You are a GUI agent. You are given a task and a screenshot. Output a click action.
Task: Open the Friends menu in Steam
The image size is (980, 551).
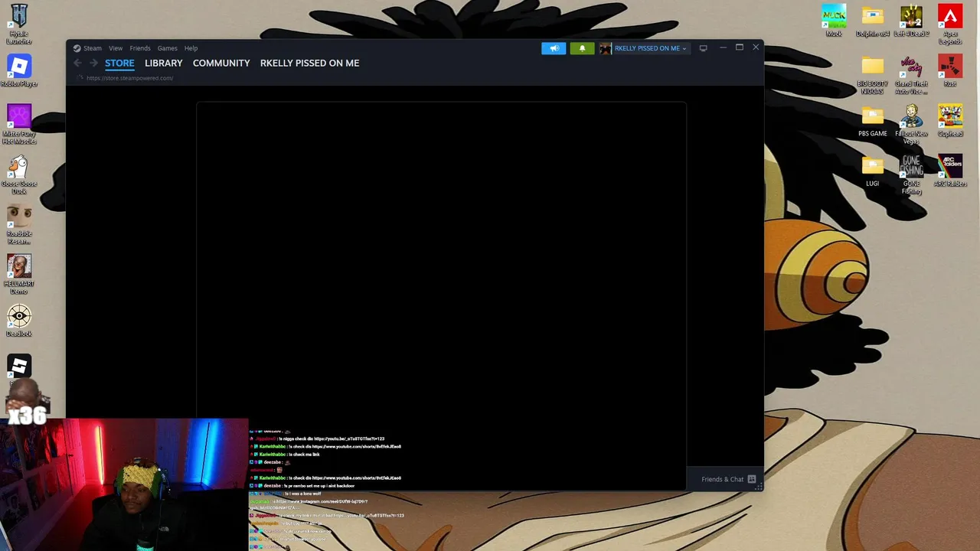tap(140, 48)
